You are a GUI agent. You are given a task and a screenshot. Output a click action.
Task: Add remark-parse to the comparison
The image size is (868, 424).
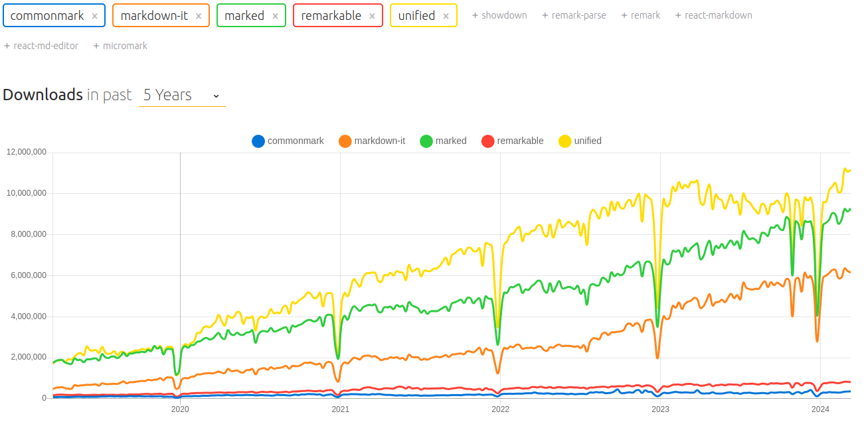coord(574,15)
